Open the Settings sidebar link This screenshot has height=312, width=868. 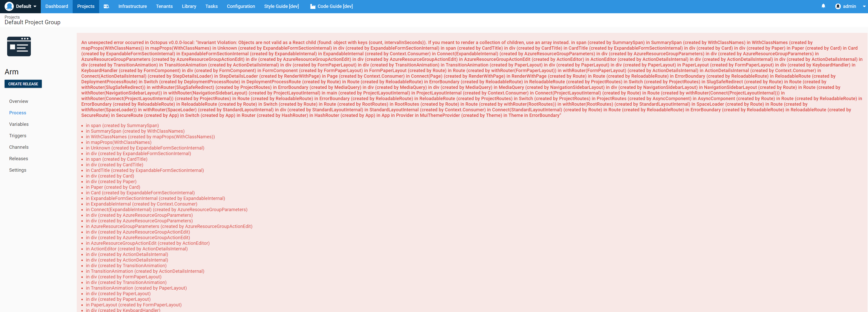[x=18, y=170]
